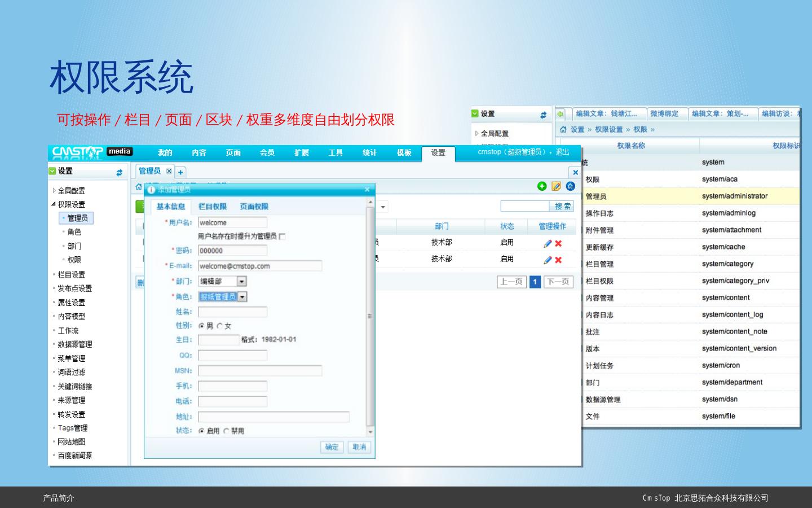Open the 部门 dropdown showing 编辑部
The width and height of the screenshot is (812, 508).
click(241, 281)
